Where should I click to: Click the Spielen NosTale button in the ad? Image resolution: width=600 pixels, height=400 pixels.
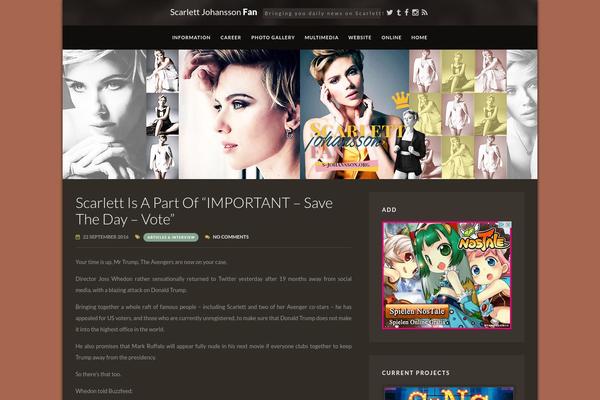pos(417,312)
